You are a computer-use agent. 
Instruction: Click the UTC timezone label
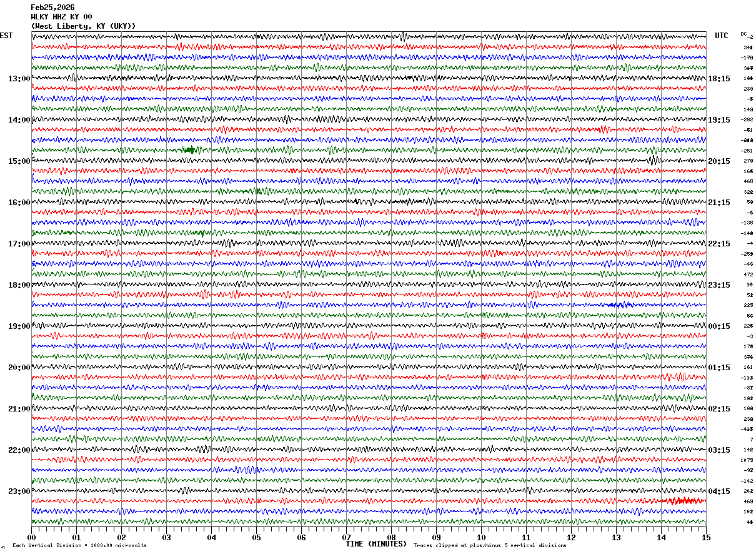coord(722,36)
